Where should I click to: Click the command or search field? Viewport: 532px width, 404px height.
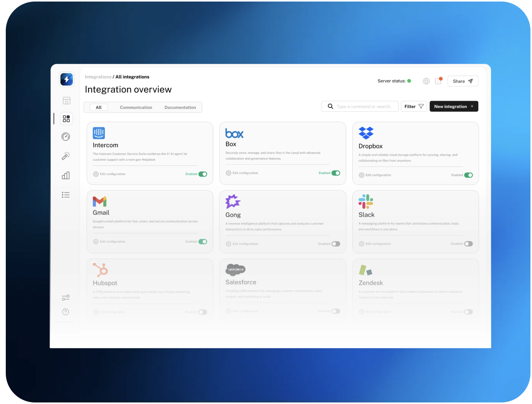click(x=364, y=106)
